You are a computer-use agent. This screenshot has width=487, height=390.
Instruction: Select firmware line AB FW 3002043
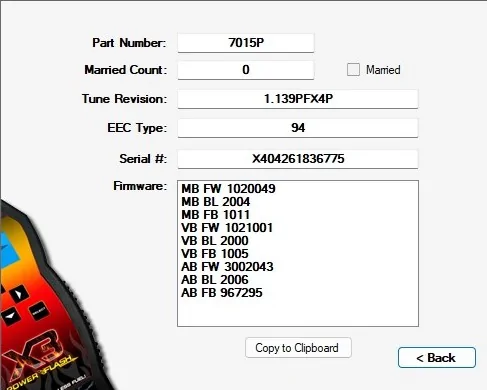[x=227, y=267]
